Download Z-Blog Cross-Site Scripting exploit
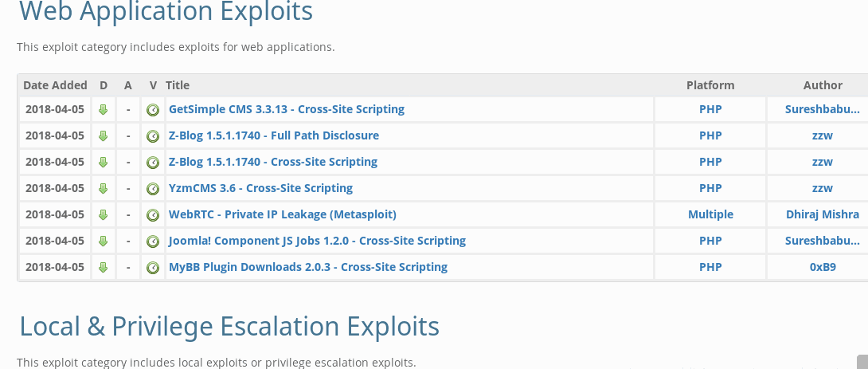 pyautogui.click(x=103, y=163)
